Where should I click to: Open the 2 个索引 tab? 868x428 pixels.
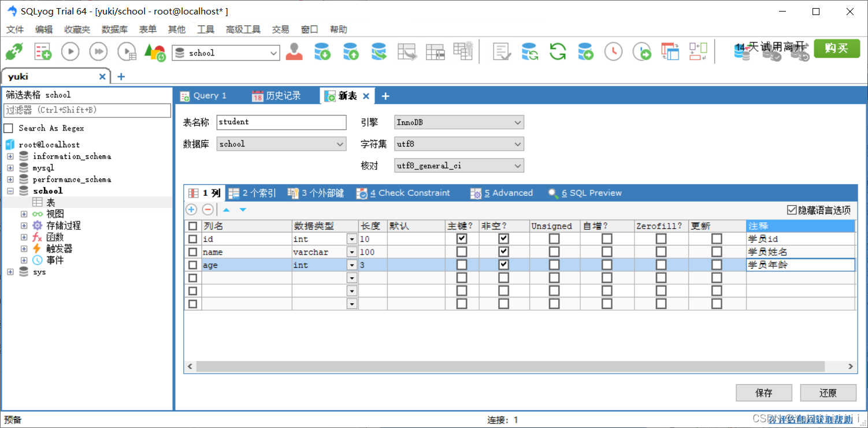(x=253, y=193)
